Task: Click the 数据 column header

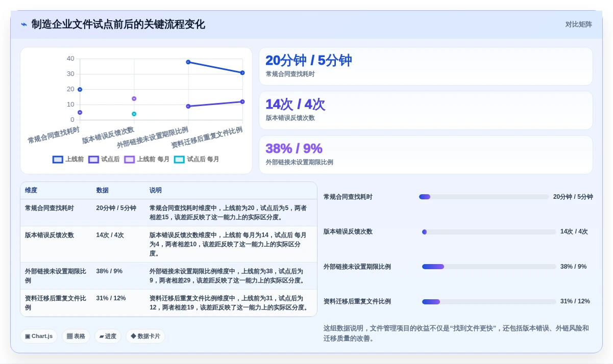Action: pos(103,190)
